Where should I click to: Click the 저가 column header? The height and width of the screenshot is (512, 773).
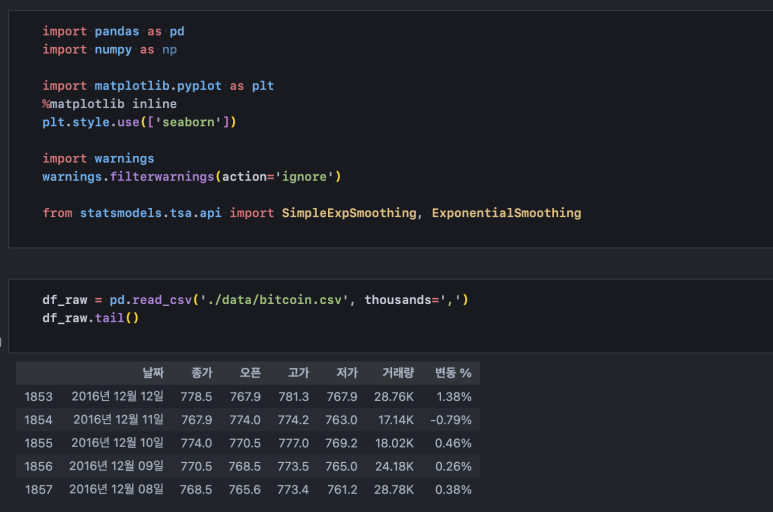click(347, 373)
